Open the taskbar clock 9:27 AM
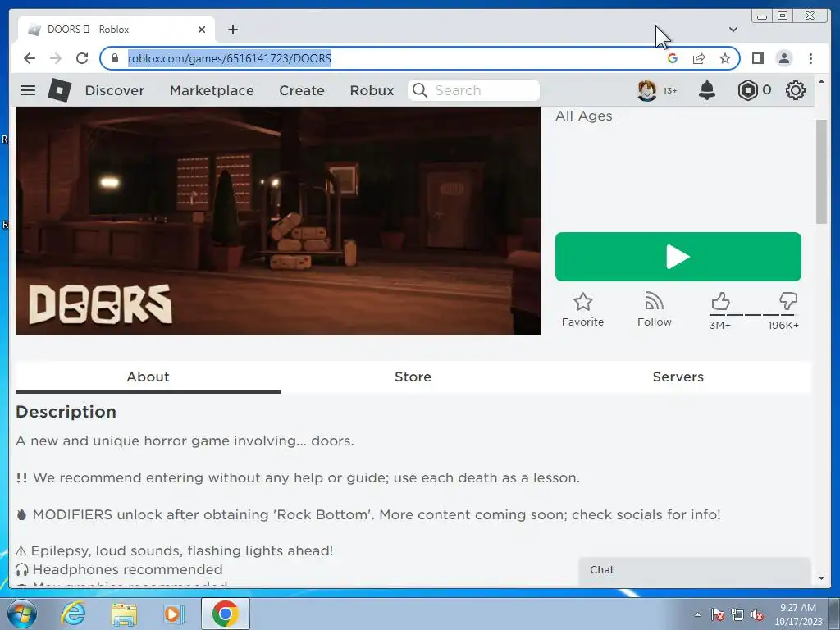840x630 pixels. tap(798, 614)
